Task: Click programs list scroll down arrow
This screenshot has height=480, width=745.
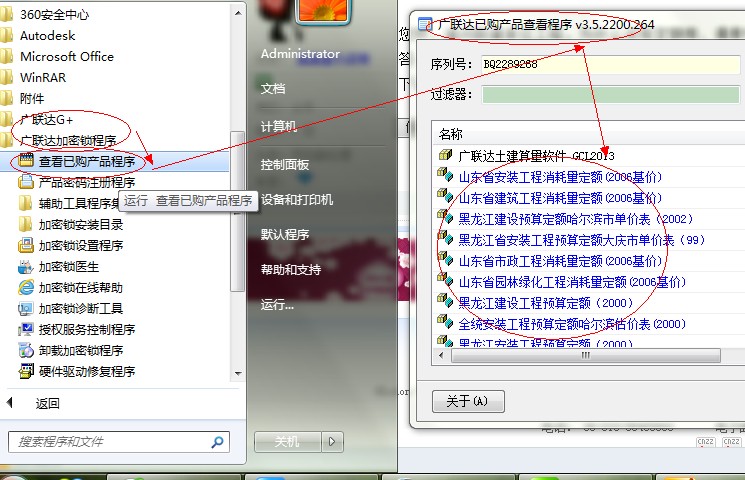Action: pyautogui.click(x=239, y=374)
